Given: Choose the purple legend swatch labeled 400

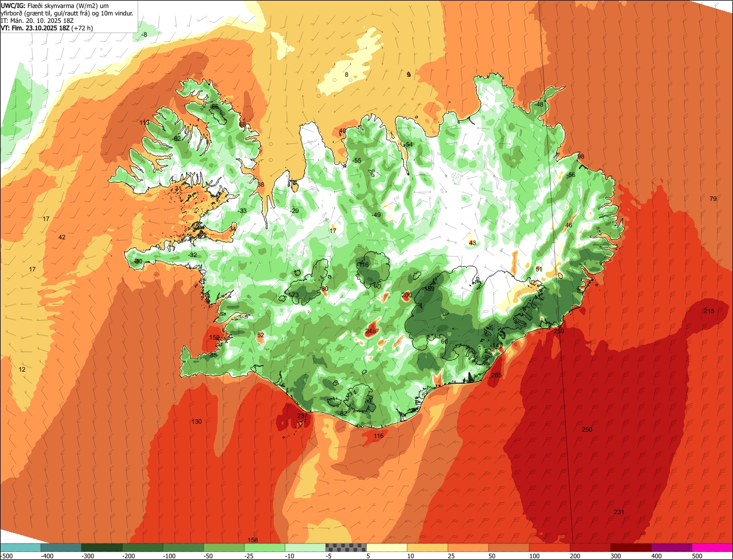Looking at the screenshot, I should coord(672,547).
